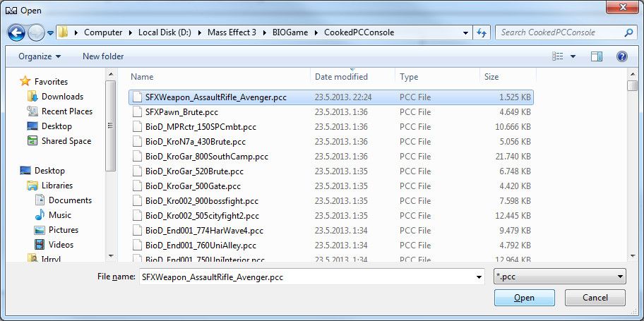The height and width of the screenshot is (321, 644).
Task: Click the Pictures library icon
Action: 40,230
